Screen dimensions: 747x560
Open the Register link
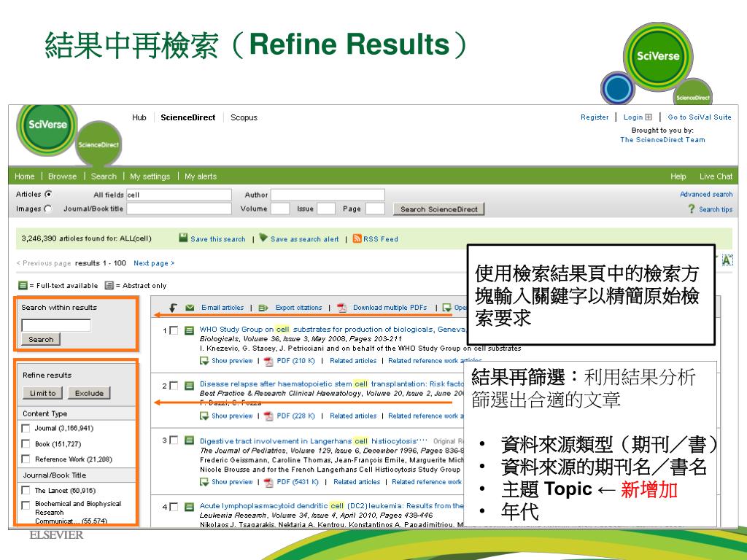tap(594, 117)
